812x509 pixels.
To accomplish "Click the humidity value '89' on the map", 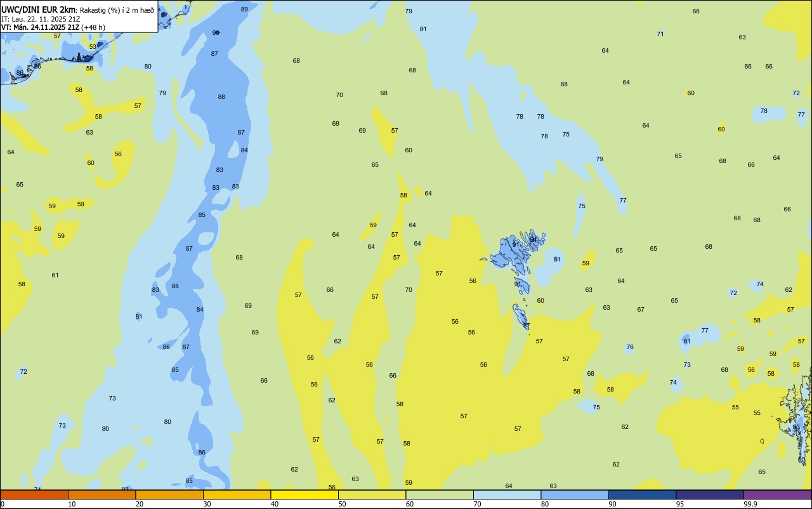I will pyautogui.click(x=244, y=9).
